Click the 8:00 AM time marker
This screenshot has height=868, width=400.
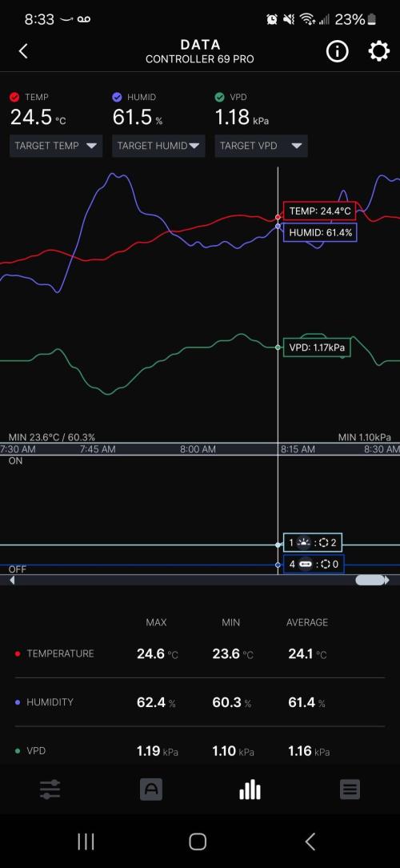point(198,449)
